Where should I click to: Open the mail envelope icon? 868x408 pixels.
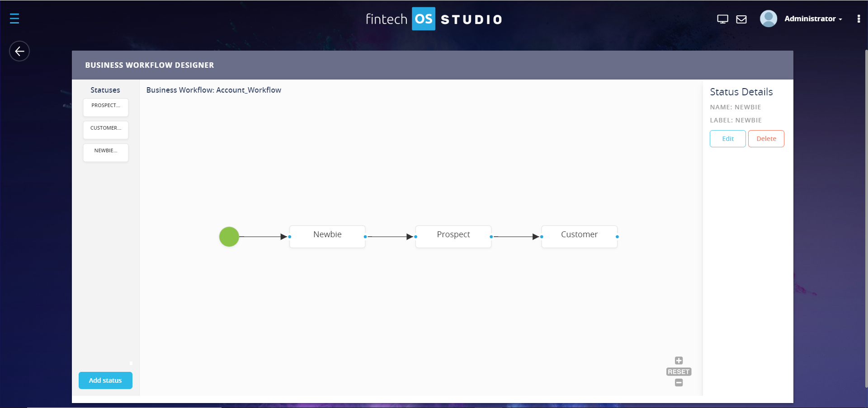point(741,19)
